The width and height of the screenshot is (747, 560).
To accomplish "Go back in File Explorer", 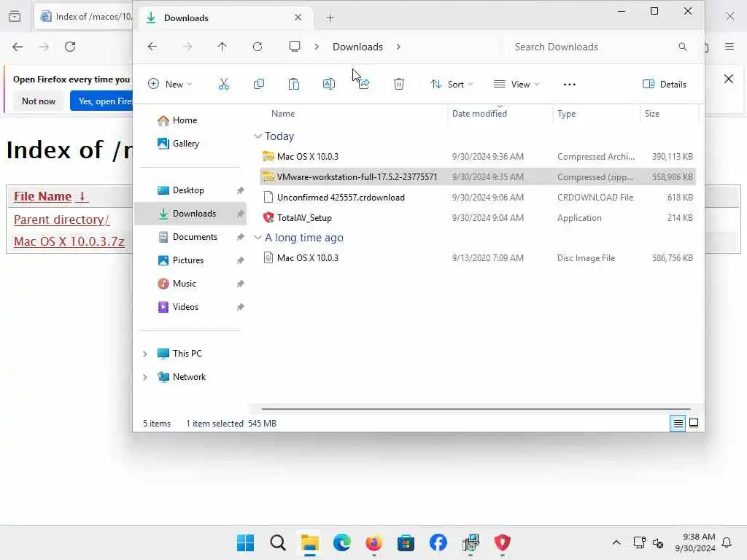I will click(152, 47).
